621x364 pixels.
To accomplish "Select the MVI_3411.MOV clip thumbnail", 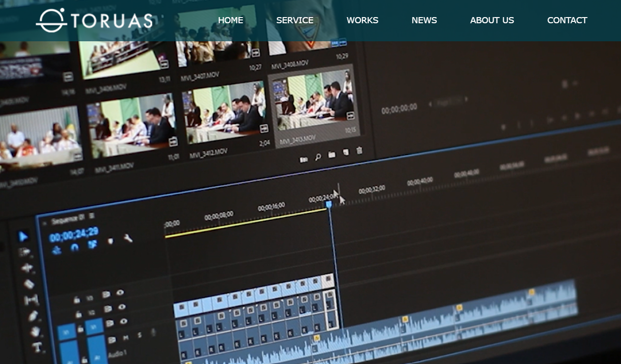I will pos(132,127).
